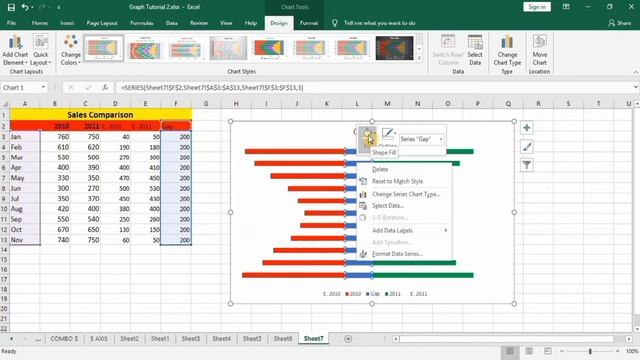Switch to the Sheet2 tab
Image resolution: width=640 pixels, height=360 pixels.
click(x=129, y=339)
